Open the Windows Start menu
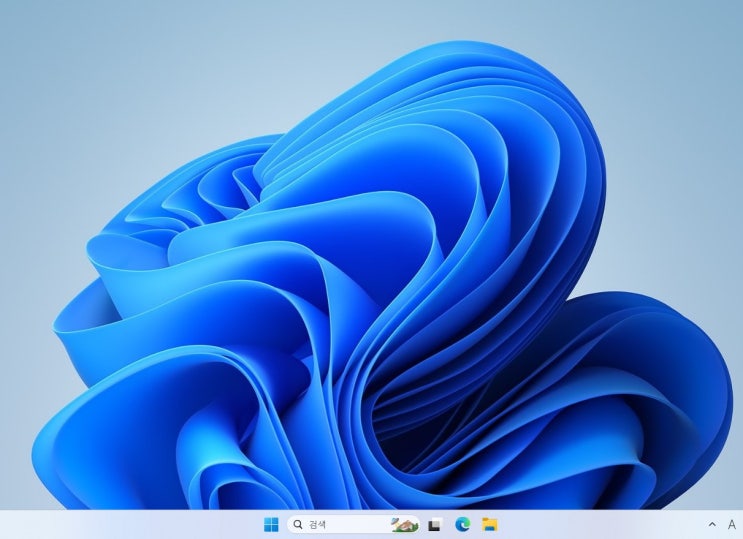 [271, 524]
